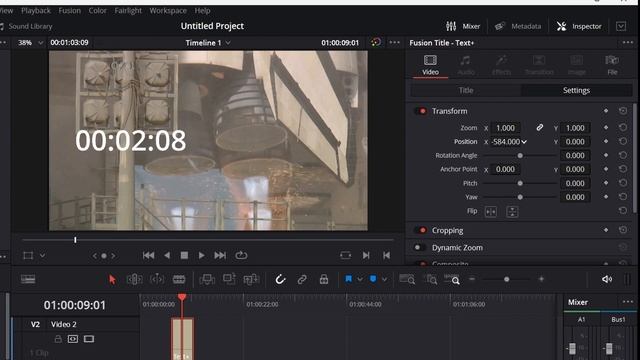Open the Mixer panel

tap(463, 26)
